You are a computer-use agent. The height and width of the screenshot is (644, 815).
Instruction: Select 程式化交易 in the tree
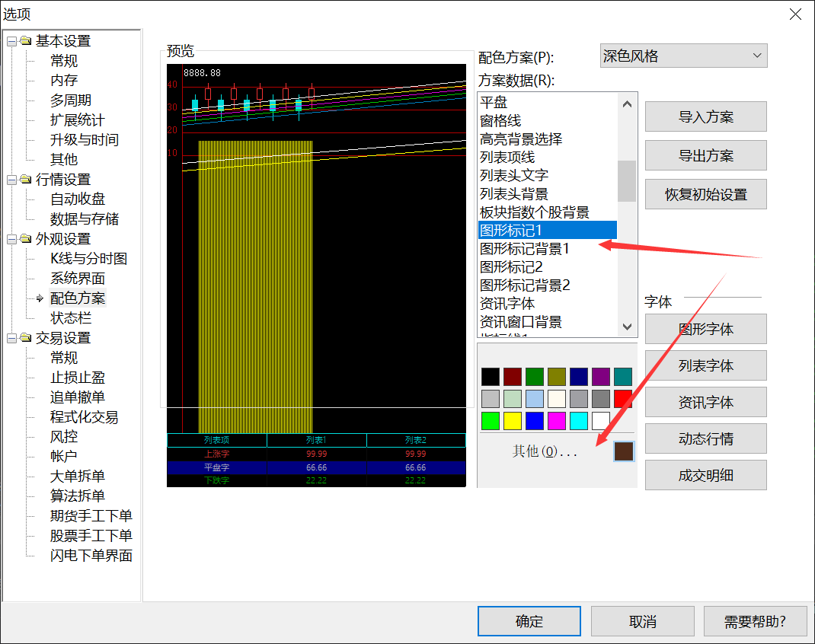point(85,417)
